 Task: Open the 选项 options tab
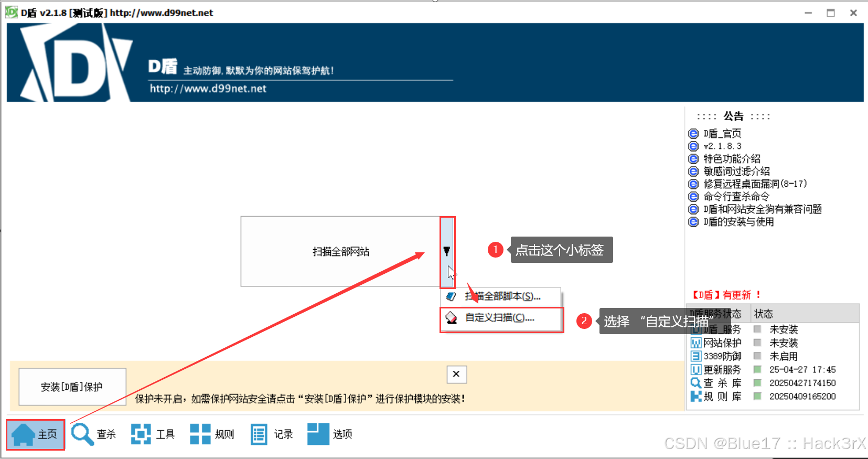[330, 434]
